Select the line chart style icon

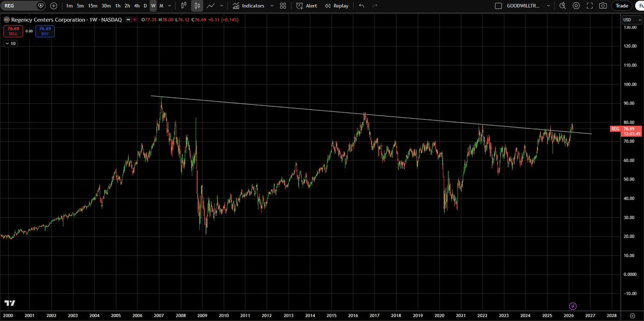click(211, 6)
